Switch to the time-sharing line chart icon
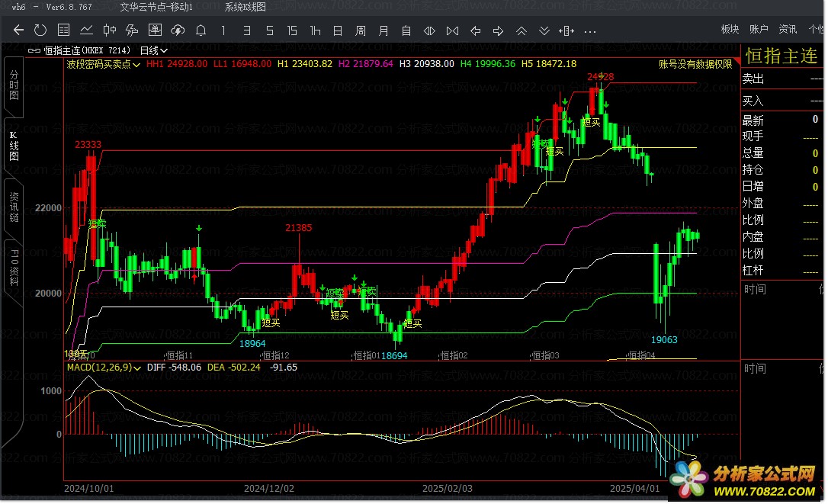This screenshot has width=828, height=504. tap(87, 30)
